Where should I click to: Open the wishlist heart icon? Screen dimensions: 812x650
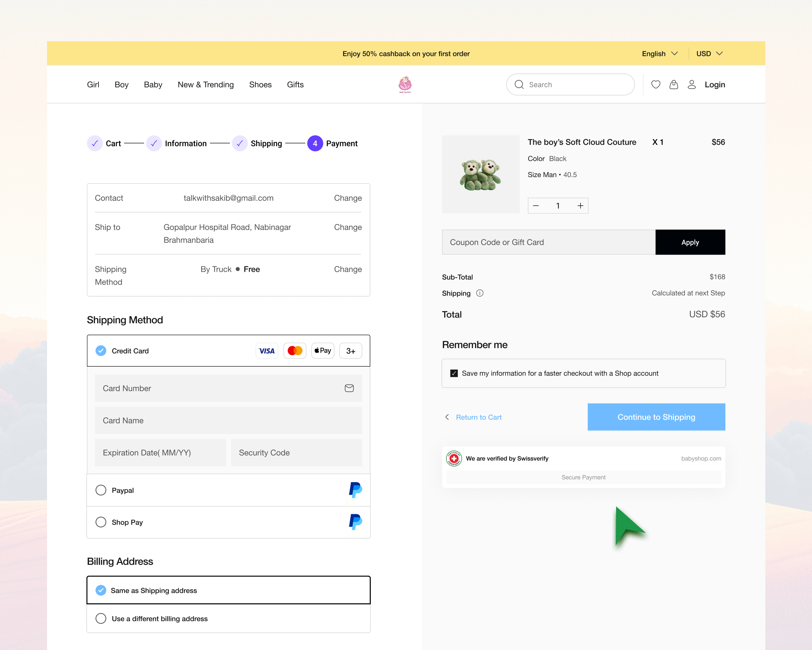(656, 84)
